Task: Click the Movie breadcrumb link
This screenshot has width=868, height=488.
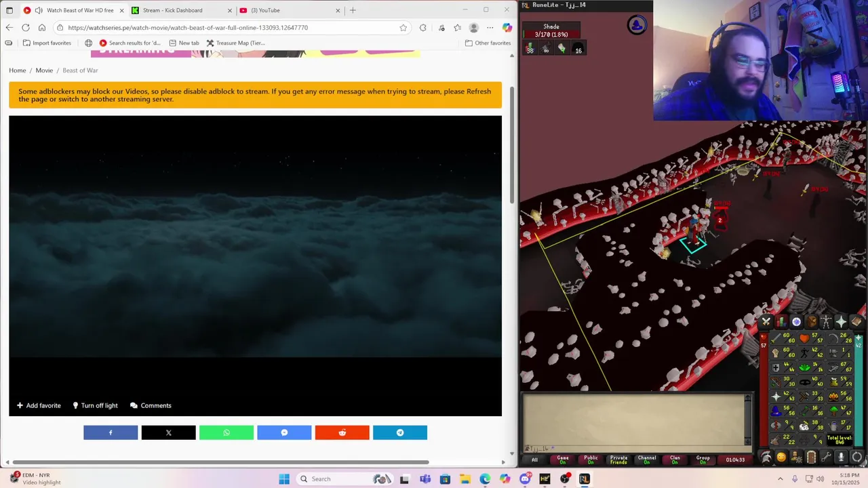Action: (x=44, y=70)
